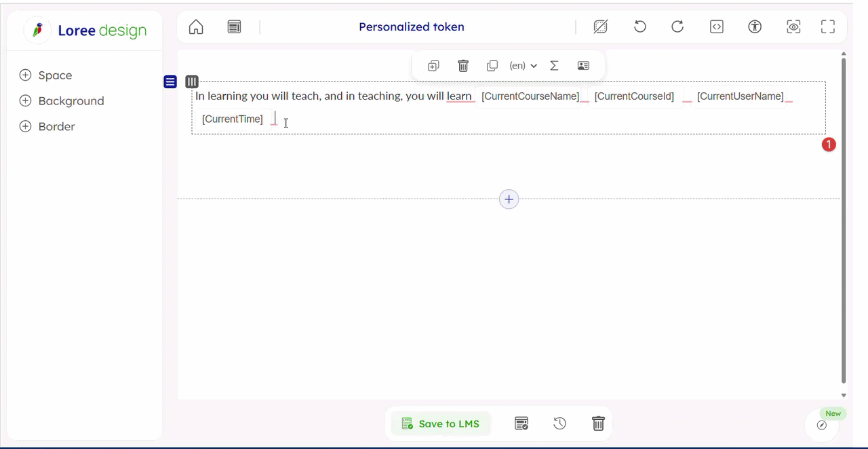868x449 pixels.
Task: Toggle the hide outline icon
Action: coord(600,27)
